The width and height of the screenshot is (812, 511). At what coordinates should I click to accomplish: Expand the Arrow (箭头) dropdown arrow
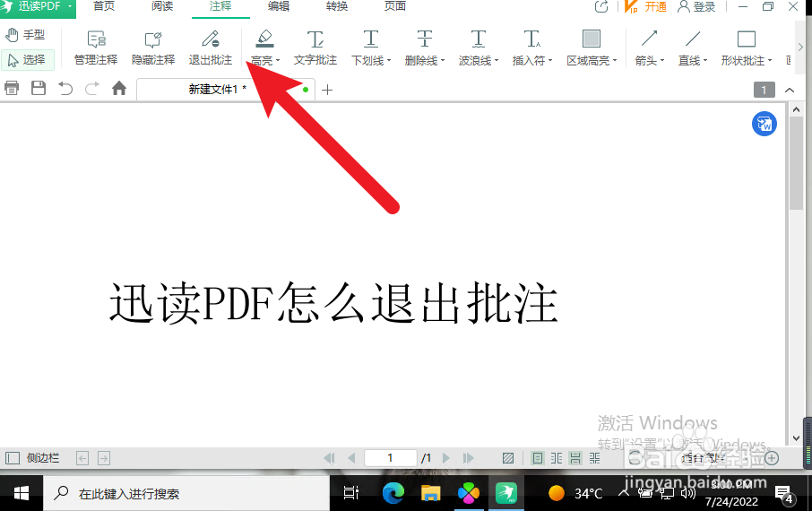point(661,61)
